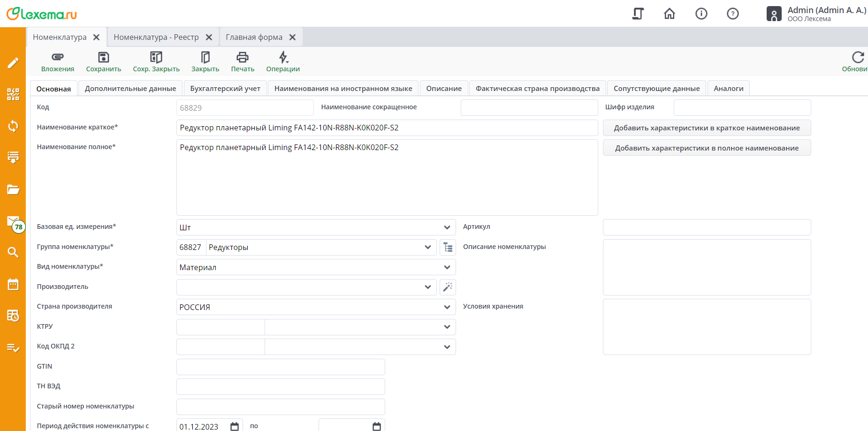Screen dimensions: 868x431
Task: Expand the Код ОКПД 2 dropdown
Action: [447, 347]
